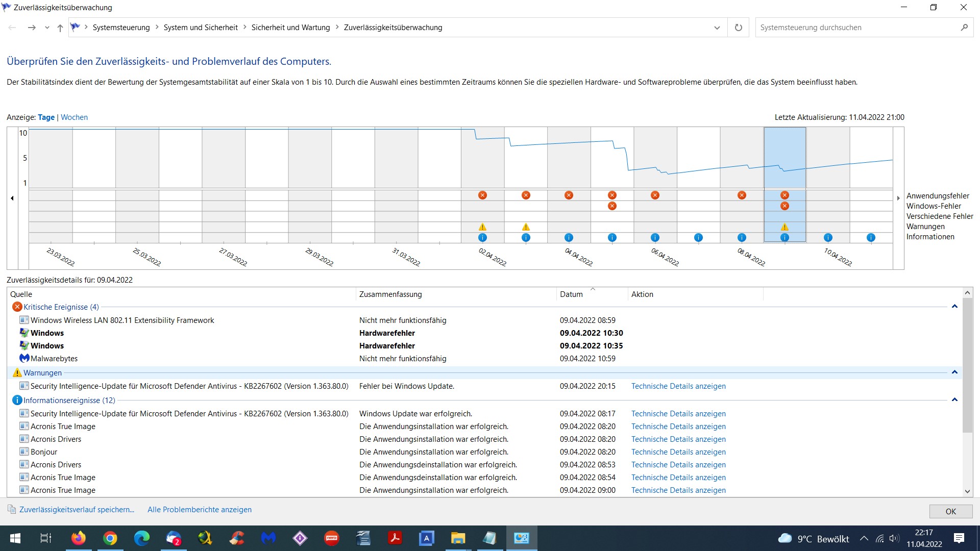Collapse the Informationsereignisse group
Viewport: 980px width, 551px height.
coord(954,400)
